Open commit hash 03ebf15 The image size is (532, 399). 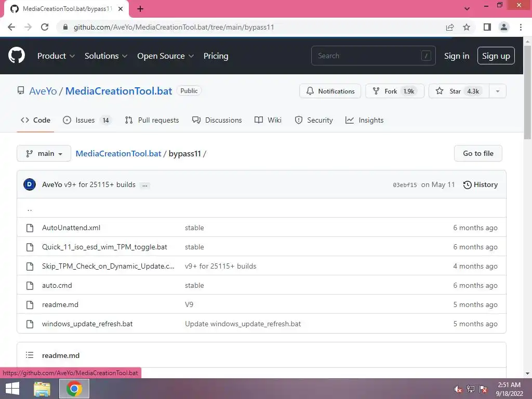tap(405, 185)
